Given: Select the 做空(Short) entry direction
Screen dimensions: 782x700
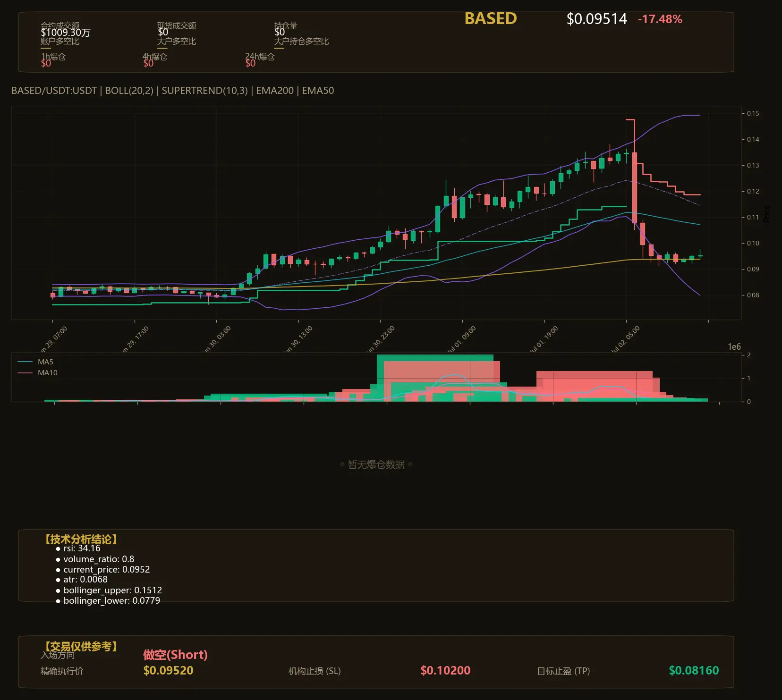Looking at the screenshot, I should [x=175, y=655].
